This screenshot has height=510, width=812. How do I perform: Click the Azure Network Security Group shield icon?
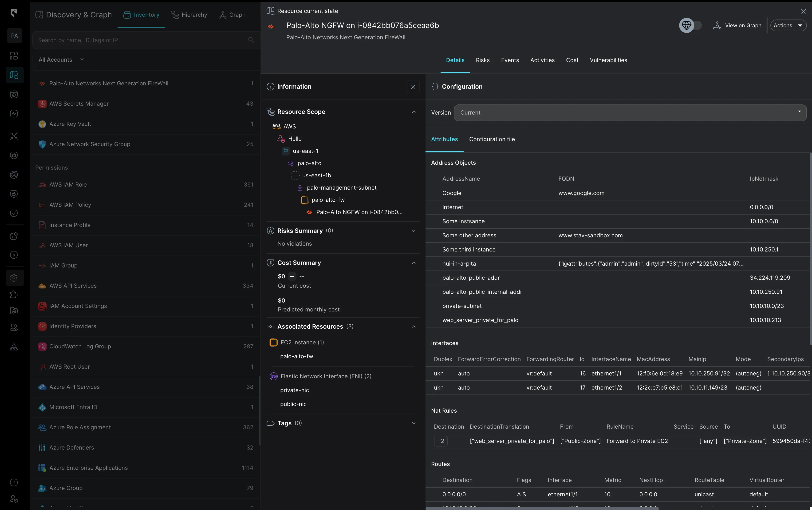[x=42, y=144]
